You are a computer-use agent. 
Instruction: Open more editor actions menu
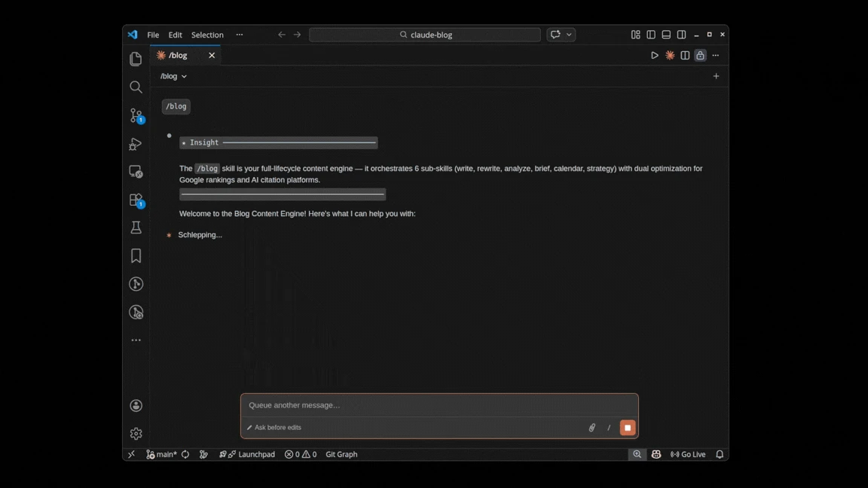(x=716, y=55)
